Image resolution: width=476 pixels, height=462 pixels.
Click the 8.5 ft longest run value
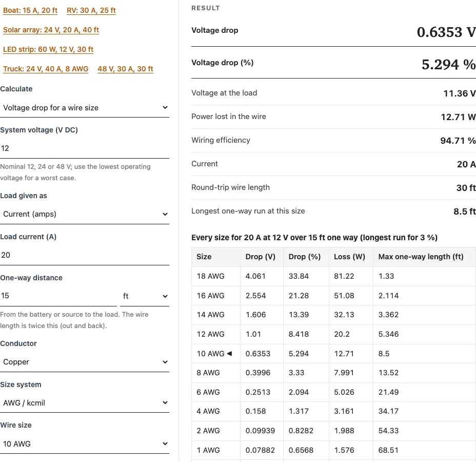click(465, 211)
